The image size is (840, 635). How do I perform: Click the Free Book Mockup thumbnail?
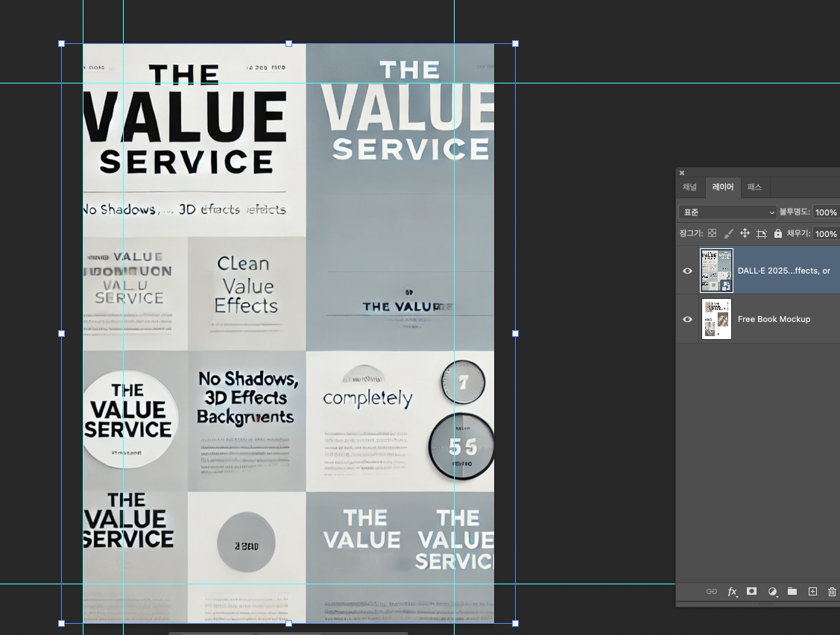(x=717, y=320)
